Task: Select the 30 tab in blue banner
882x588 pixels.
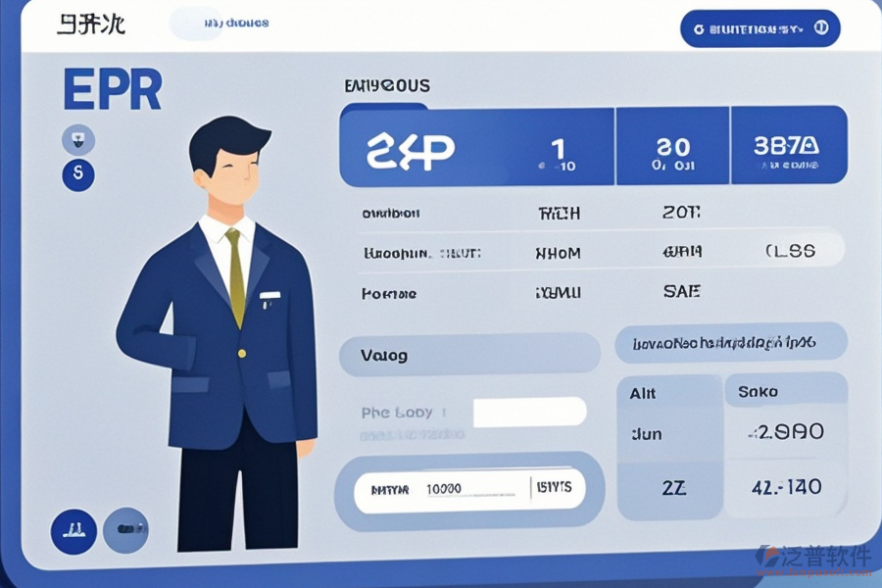Action: click(672, 146)
